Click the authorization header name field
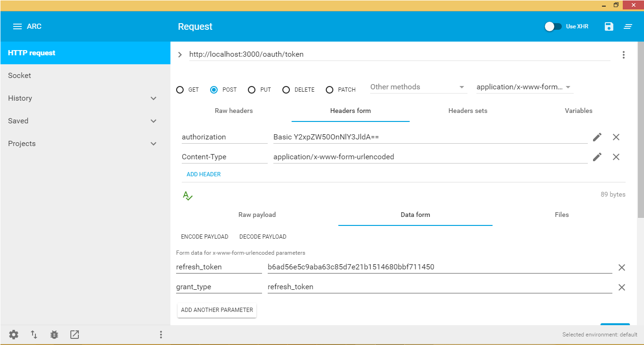Viewport: 644px width, 345px height. click(225, 137)
